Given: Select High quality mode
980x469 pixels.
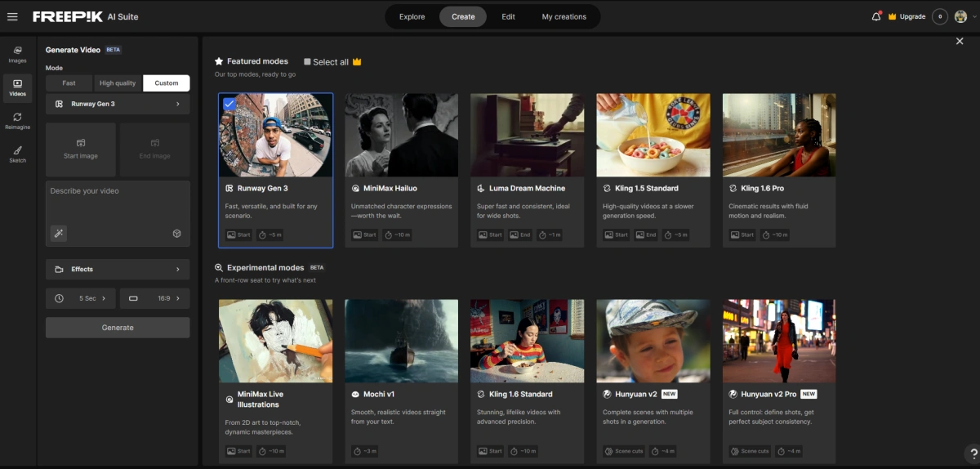Looking at the screenshot, I should 118,83.
